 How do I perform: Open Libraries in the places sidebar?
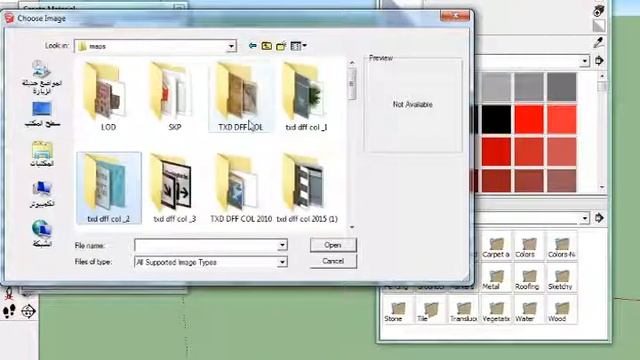(x=42, y=153)
